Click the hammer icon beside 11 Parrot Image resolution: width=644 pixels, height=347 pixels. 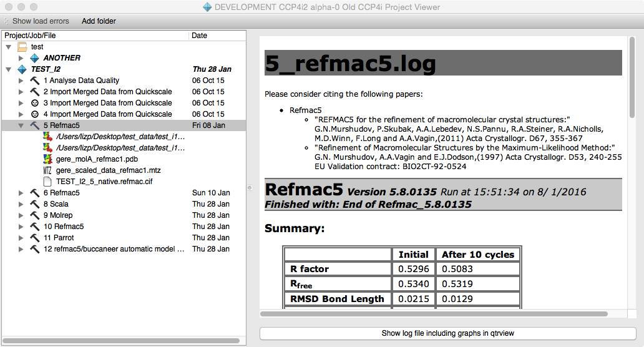35,238
